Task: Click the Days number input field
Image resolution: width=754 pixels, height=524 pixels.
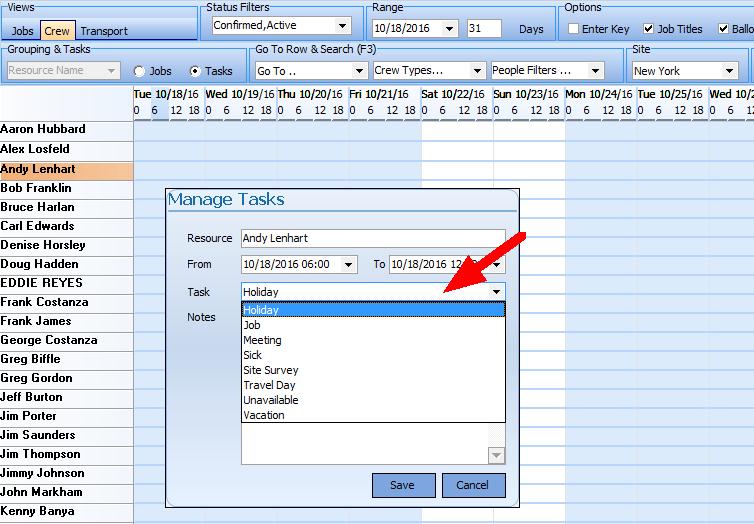Action: tap(483, 29)
